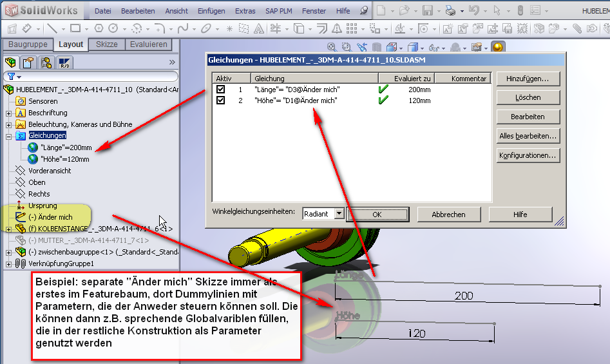
Task: Click the Zoom to Fit icon
Action: (332, 48)
